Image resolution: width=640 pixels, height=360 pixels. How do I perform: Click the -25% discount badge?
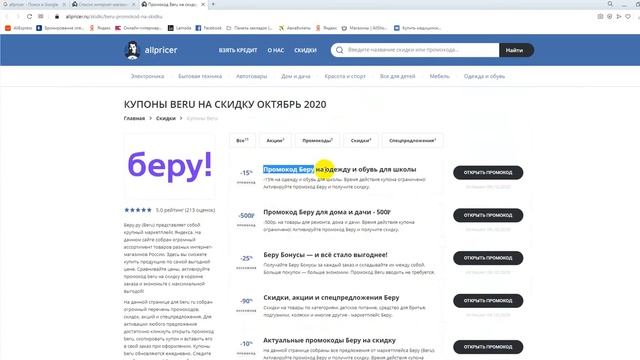click(x=246, y=258)
